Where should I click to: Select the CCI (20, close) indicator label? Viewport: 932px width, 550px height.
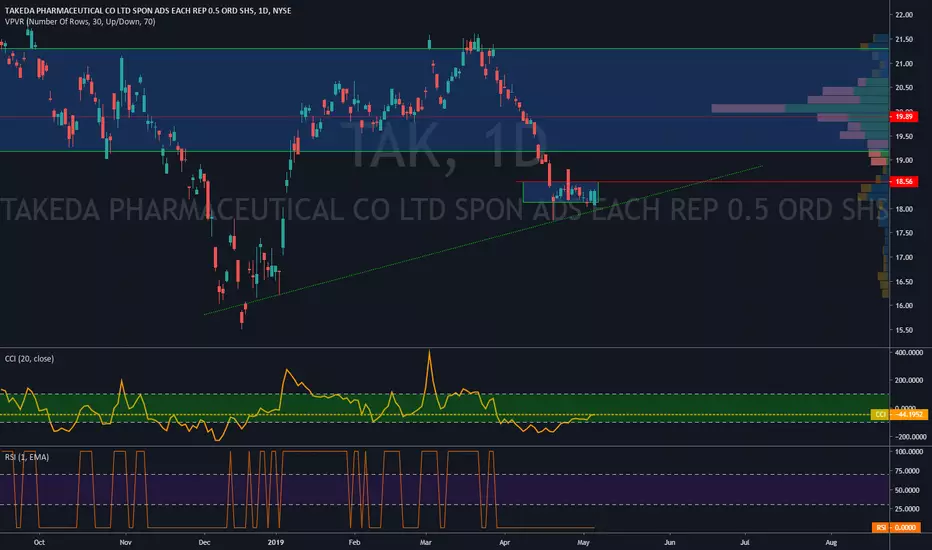[x=29, y=359]
